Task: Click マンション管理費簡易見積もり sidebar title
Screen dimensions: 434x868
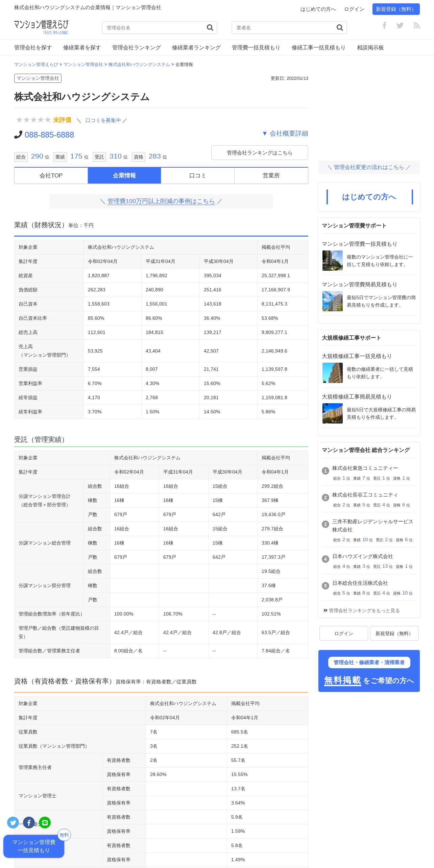Action: coord(359,284)
